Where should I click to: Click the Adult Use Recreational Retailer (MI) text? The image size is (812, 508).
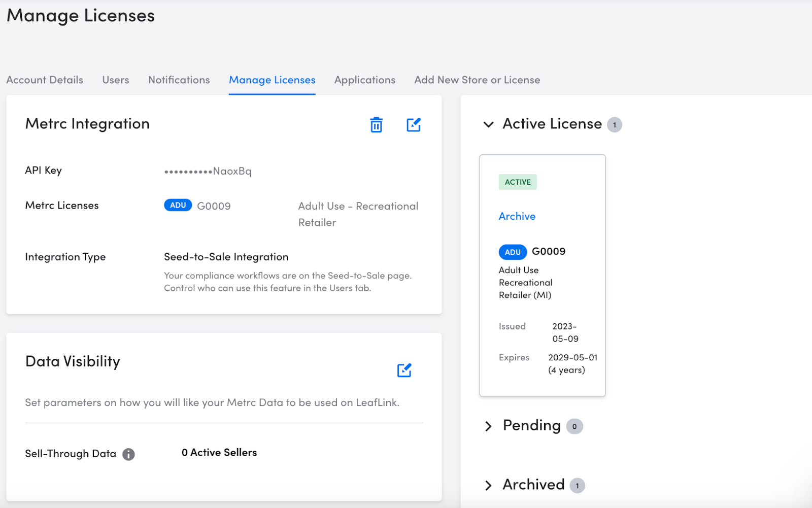pyautogui.click(x=526, y=283)
